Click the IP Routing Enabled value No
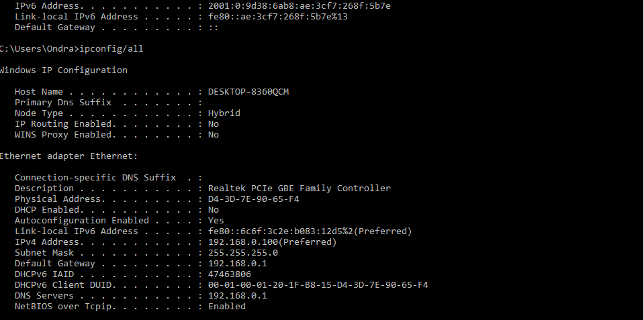 (214, 124)
